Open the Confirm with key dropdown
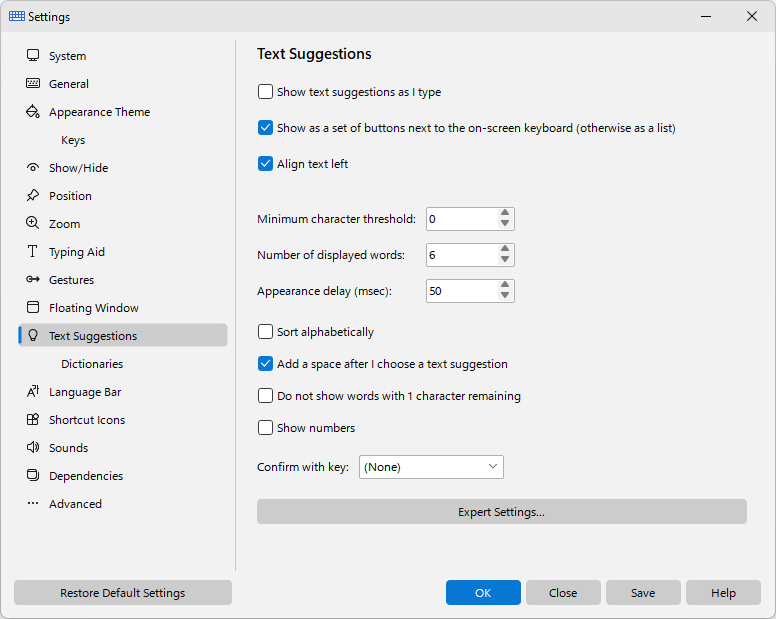776x619 pixels. tap(431, 467)
